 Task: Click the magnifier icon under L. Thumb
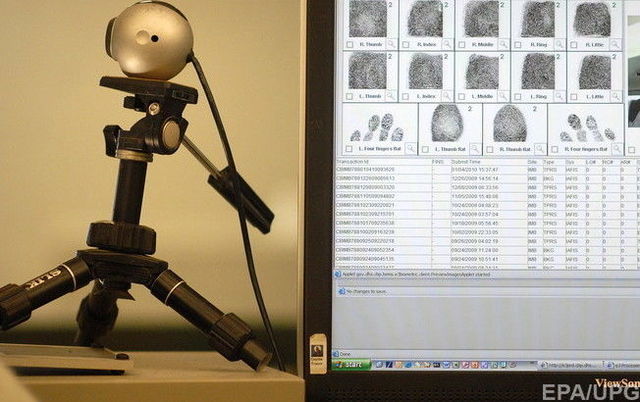[392, 96]
